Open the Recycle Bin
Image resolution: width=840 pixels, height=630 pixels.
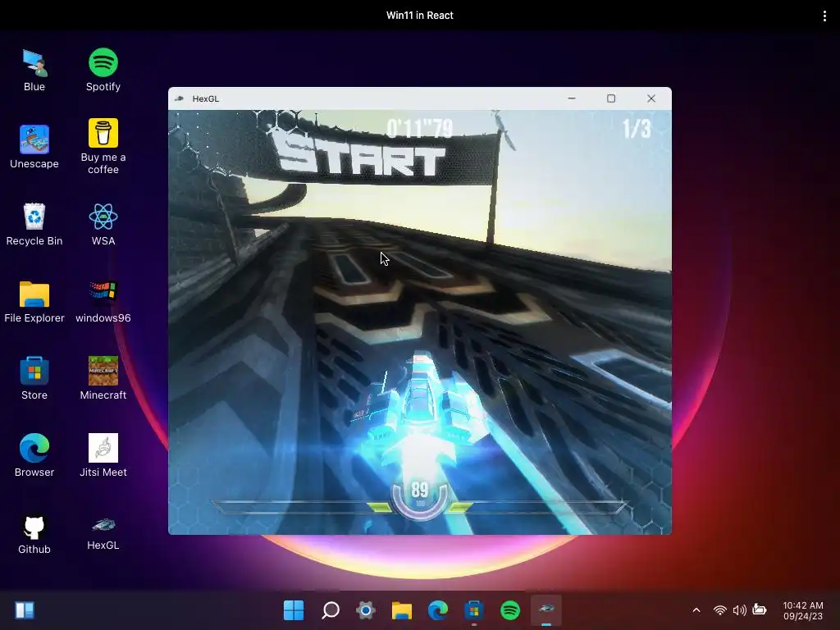pyautogui.click(x=34, y=225)
